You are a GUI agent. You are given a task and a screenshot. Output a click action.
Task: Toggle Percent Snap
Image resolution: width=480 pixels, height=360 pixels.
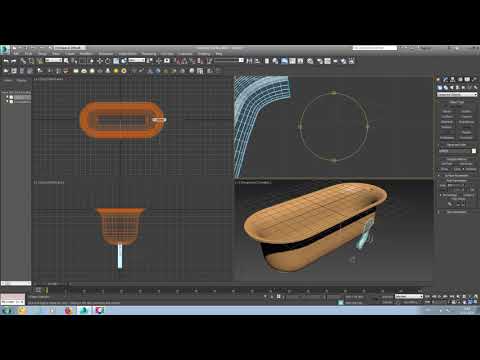(x=192, y=61)
